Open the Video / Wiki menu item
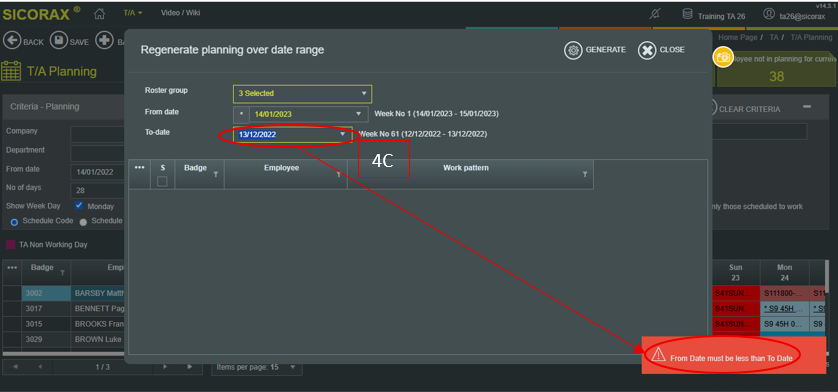Viewport: 838px width, 392px height. pos(181,13)
